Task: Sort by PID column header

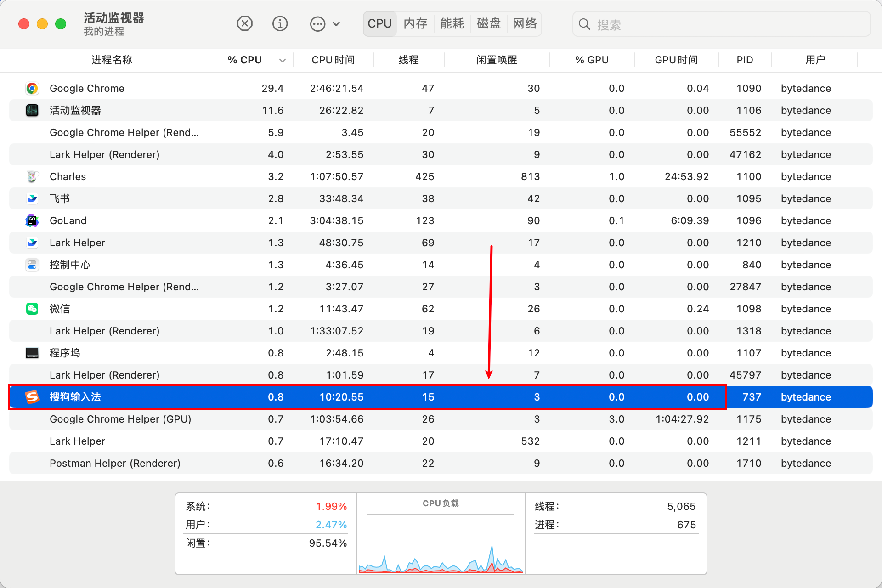Action: click(x=745, y=60)
